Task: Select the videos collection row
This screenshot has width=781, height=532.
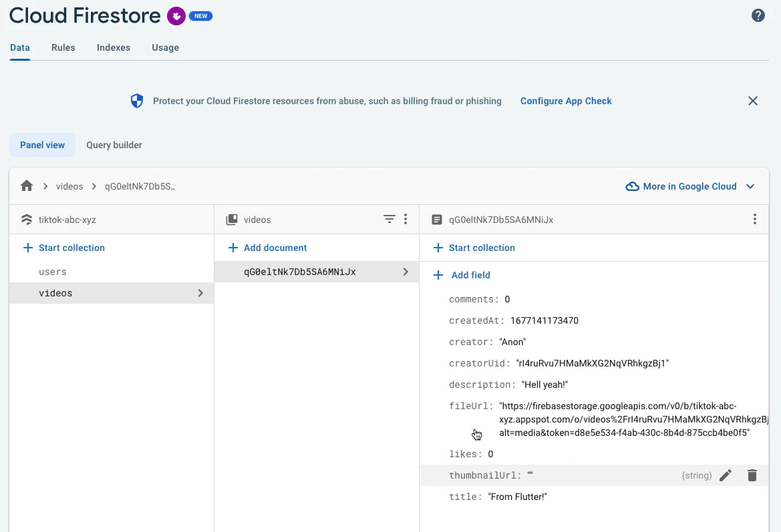Action: pos(112,293)
